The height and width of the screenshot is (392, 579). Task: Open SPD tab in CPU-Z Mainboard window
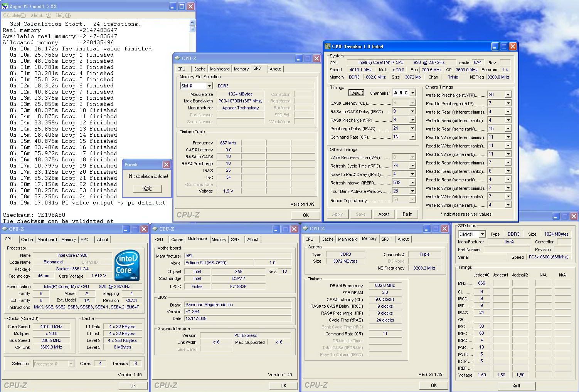pyautogui.click(x=235, y=240)
